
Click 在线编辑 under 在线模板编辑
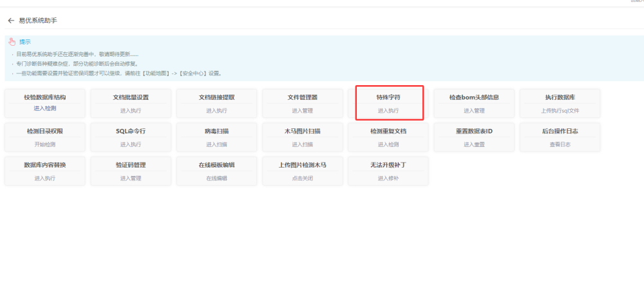(x=216, y=178)
